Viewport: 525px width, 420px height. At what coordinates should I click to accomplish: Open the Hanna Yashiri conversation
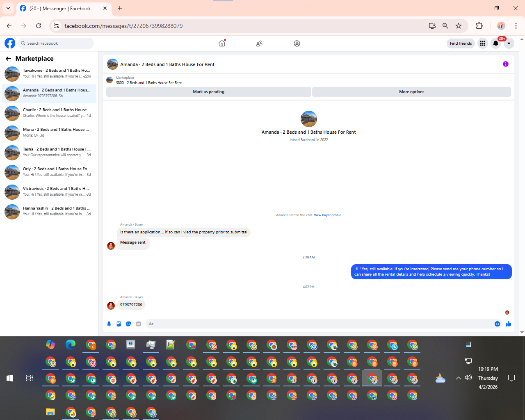49,212
